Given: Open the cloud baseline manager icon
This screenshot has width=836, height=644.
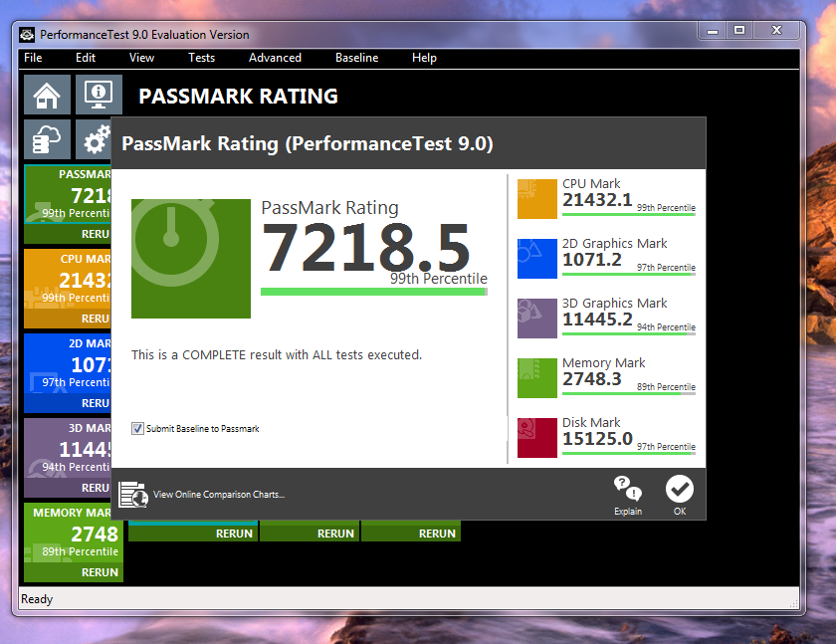Looking at the screenshot, I should pyautogui.click(x=47, y=139).
